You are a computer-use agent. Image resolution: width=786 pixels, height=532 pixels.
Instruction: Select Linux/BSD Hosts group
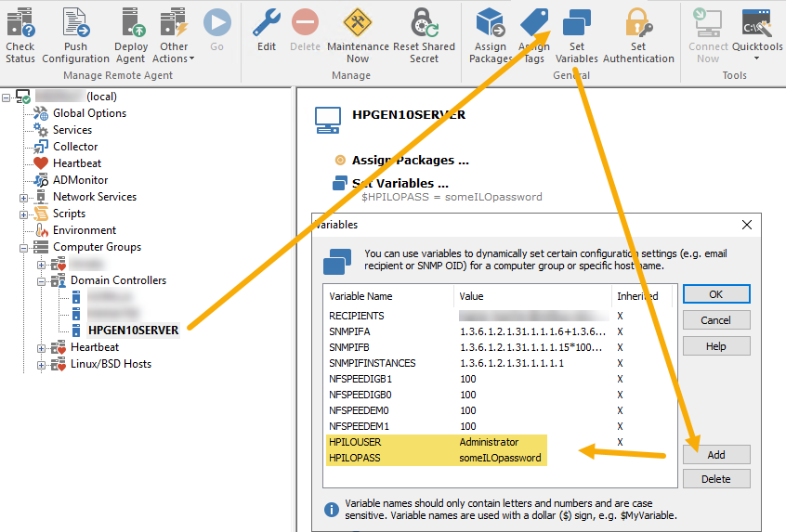click(111, 364)
